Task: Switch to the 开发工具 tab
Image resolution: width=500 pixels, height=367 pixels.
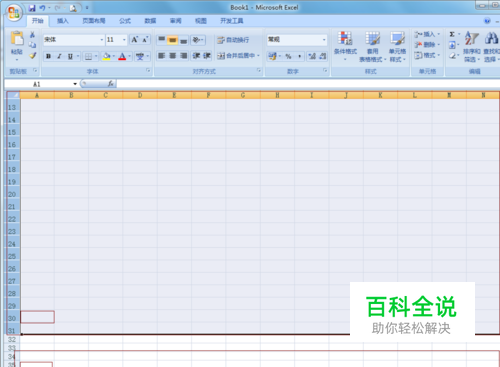Action: click(232, 21)
